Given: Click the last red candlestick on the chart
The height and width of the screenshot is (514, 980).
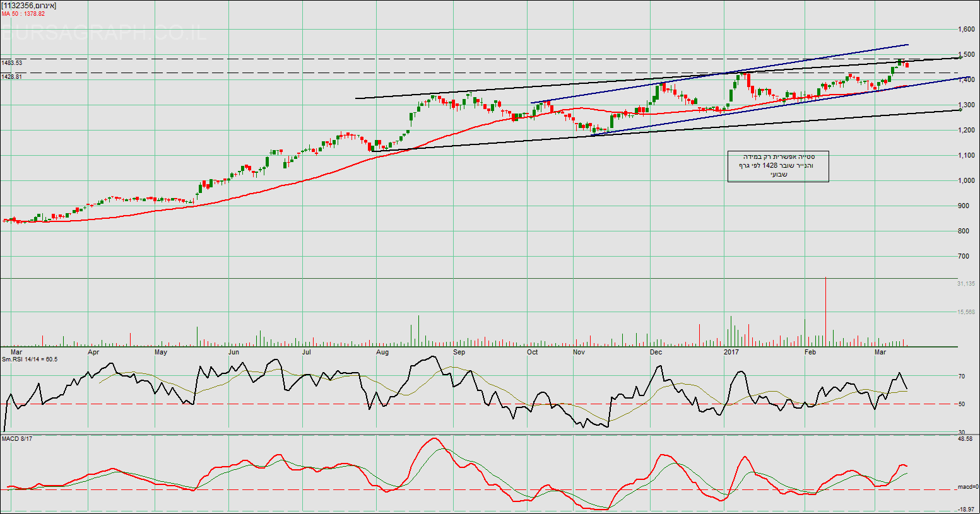Looking at the screenshot, I should click(907, 64).
